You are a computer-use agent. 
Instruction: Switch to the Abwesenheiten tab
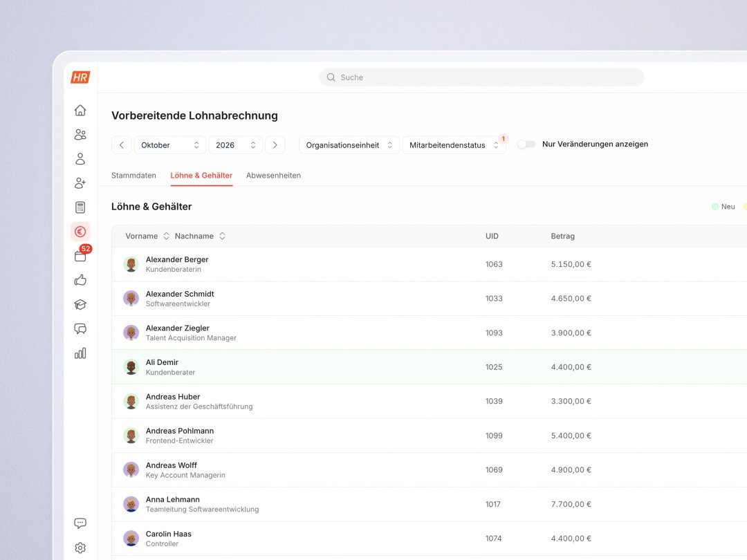(x=273, y=175)
